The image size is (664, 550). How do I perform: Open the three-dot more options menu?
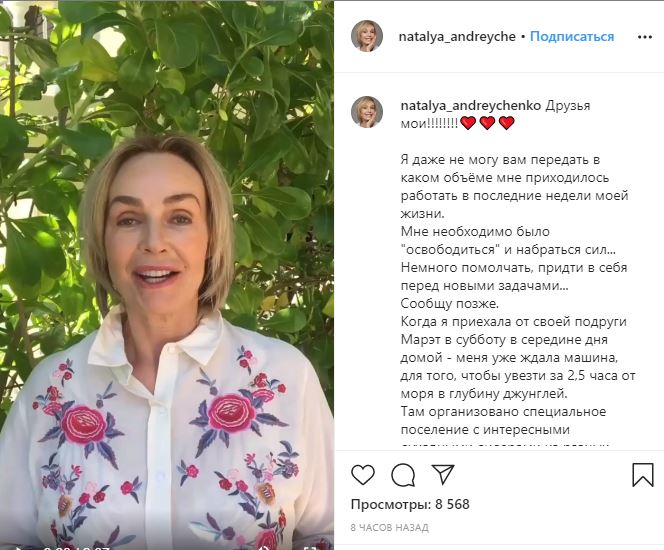pos(645,37)
